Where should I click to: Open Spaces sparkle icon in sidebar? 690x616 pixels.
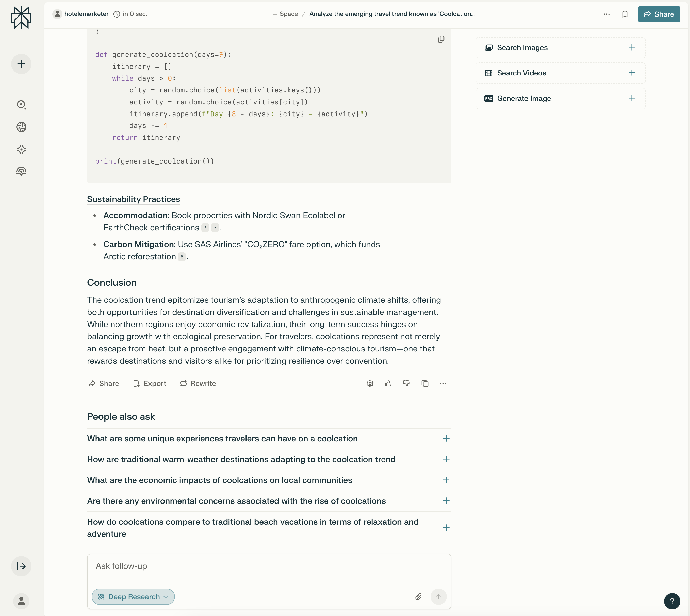pos(21,149)
